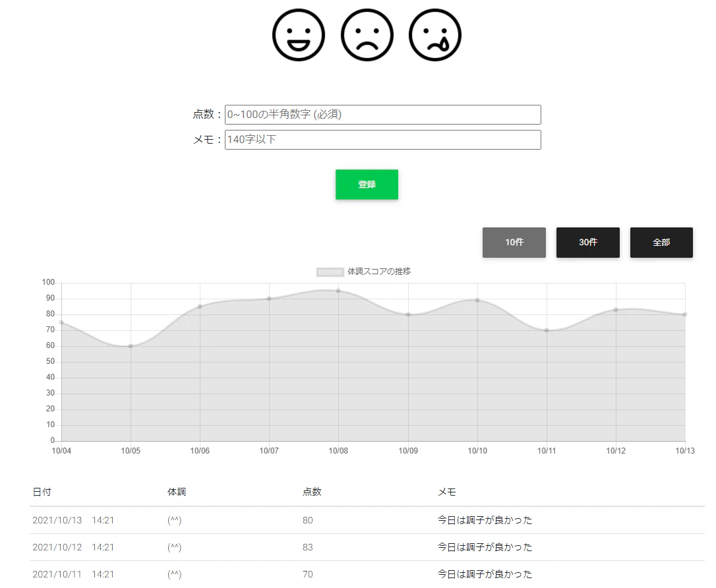Pick the crying face with tear icon
This screenshot has height=588, width=716.
(435, 35)
